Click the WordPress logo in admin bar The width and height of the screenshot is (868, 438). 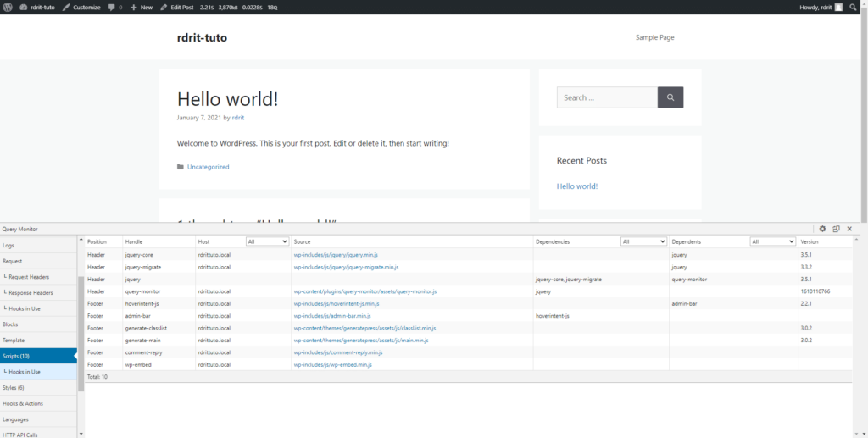[8, 7]
